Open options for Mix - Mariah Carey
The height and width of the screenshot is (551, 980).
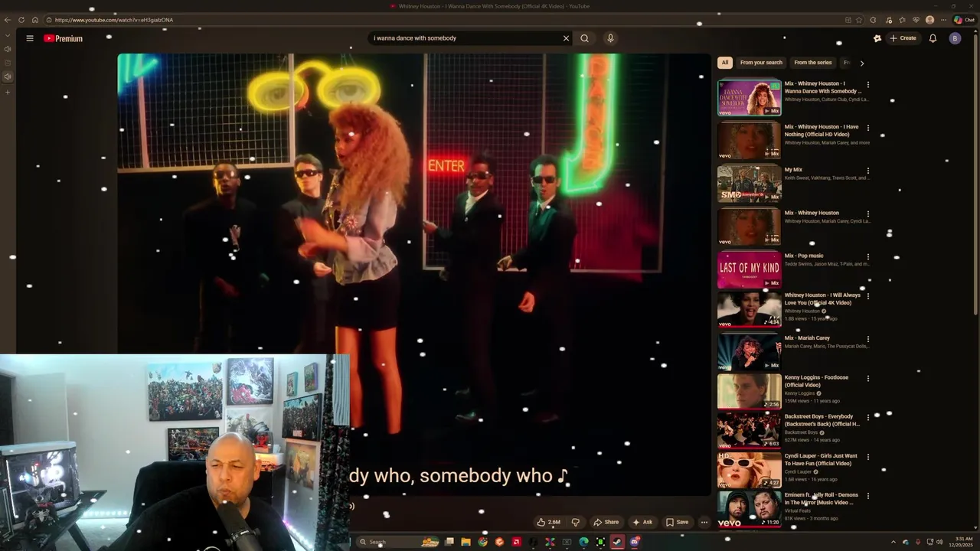(x=867, y=339)
